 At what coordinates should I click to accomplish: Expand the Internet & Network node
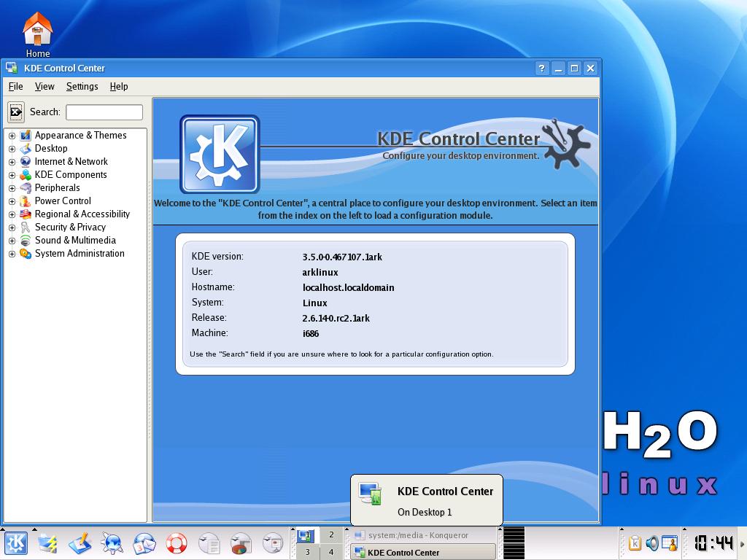[x=12, y=162]
